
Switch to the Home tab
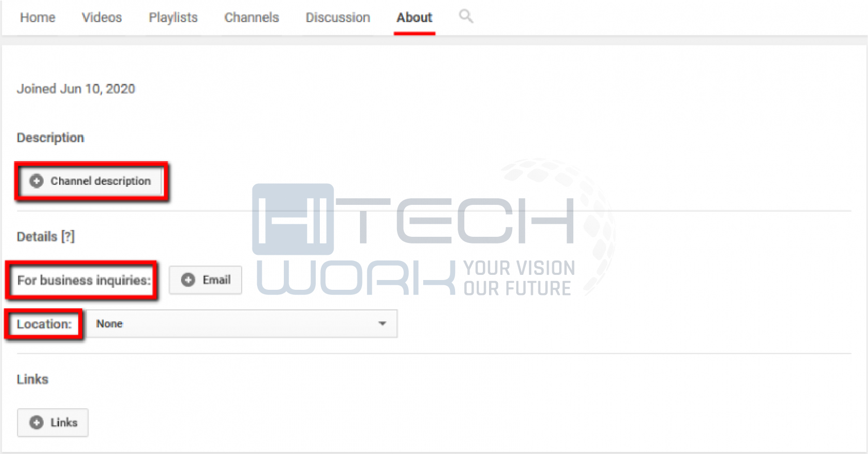pos(38,18)
